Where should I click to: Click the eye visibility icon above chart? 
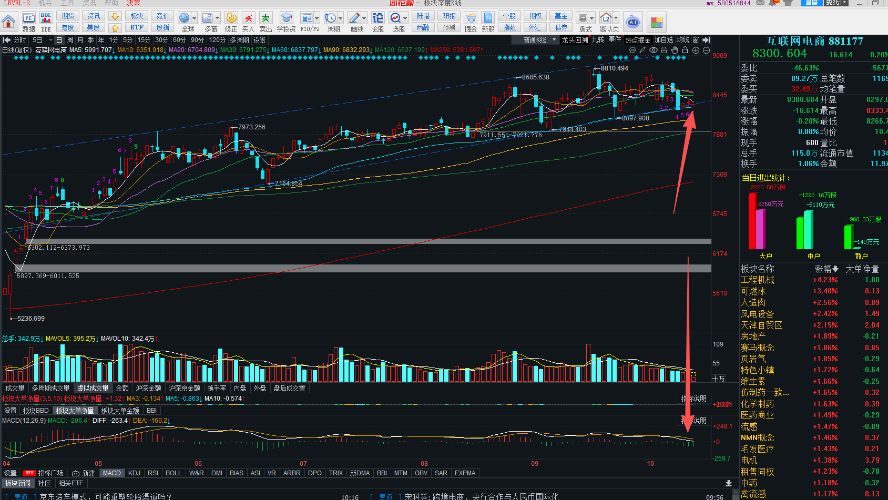(653, 50)
